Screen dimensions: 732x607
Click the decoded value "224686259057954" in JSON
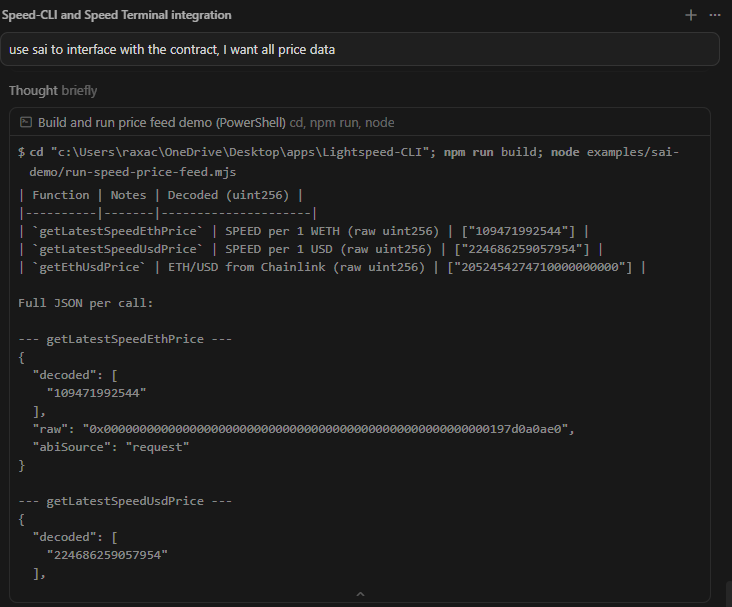pyautogui.click(x=107, y=555)
